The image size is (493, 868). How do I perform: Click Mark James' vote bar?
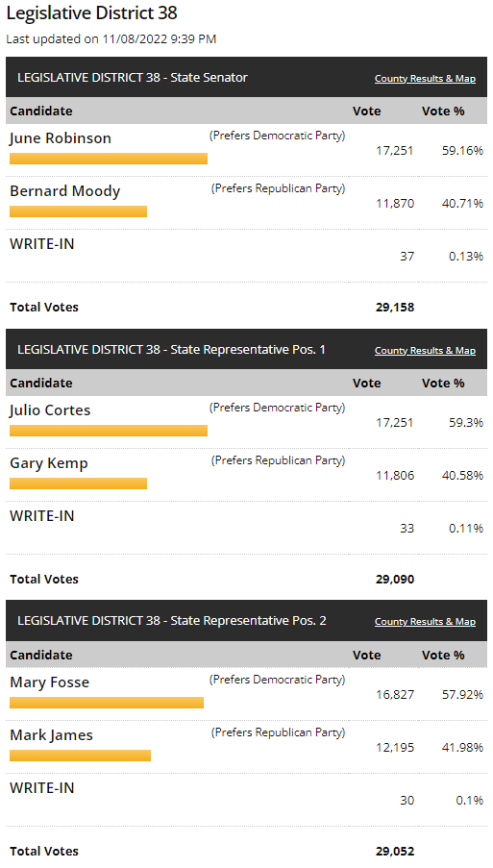tap(80, 756)
